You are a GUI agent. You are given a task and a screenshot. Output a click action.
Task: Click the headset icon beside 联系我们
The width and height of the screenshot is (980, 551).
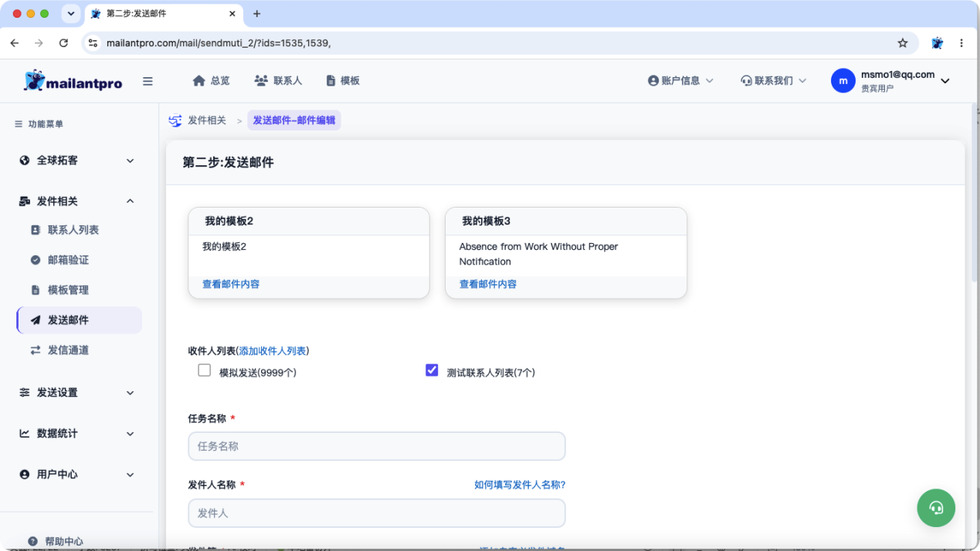coord(746,80)
